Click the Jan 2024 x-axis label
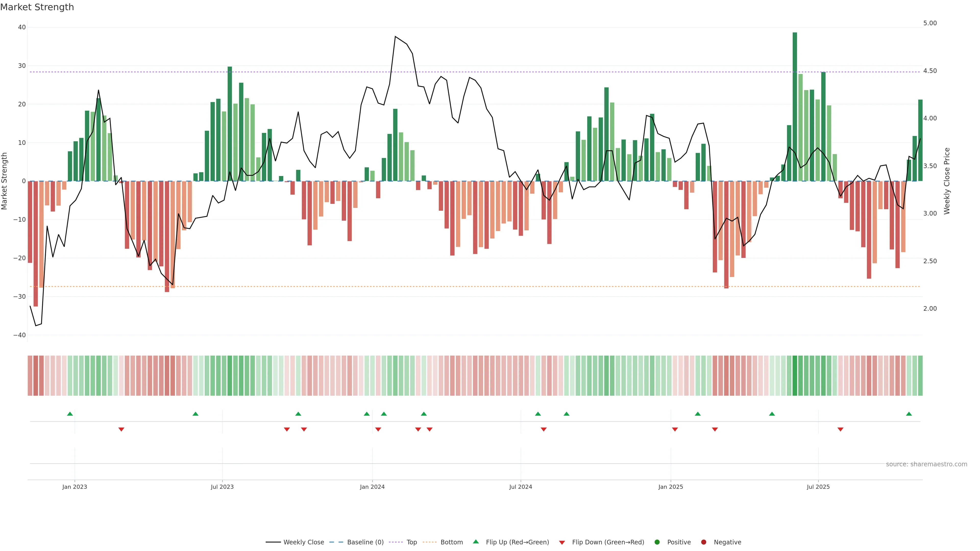980x551 pixels. click(372, 487)
